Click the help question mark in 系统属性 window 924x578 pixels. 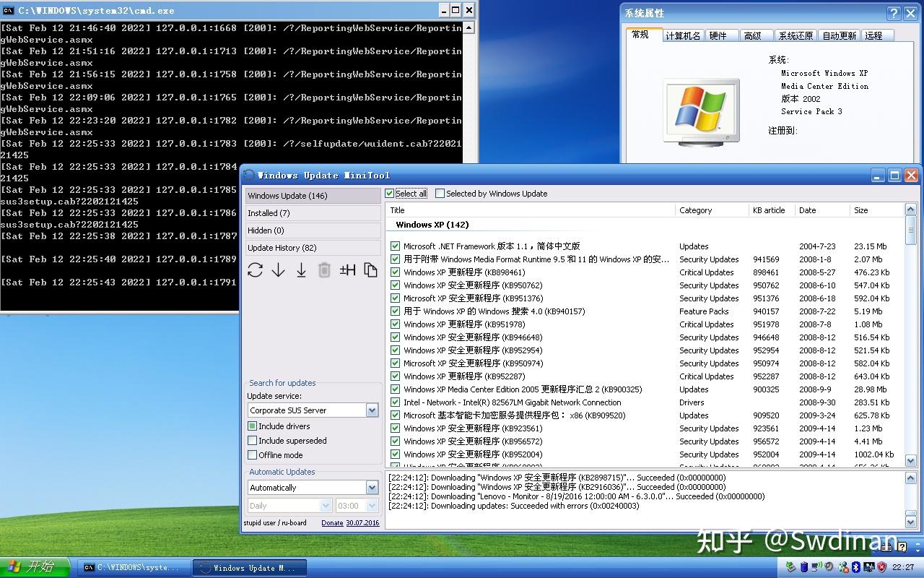tap(894, 13)
